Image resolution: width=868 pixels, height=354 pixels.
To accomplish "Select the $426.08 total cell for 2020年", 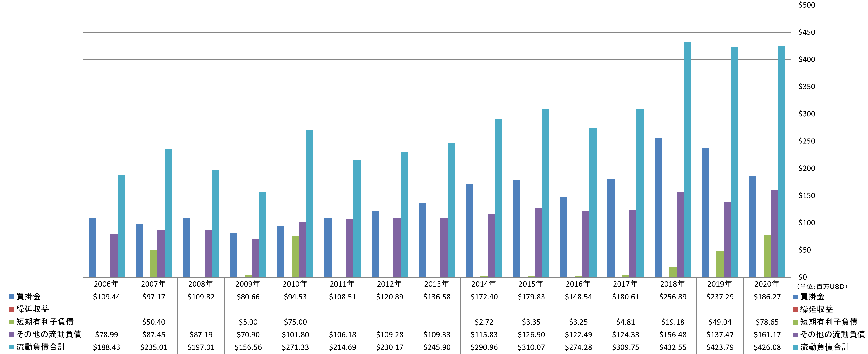I will point(767,347).
